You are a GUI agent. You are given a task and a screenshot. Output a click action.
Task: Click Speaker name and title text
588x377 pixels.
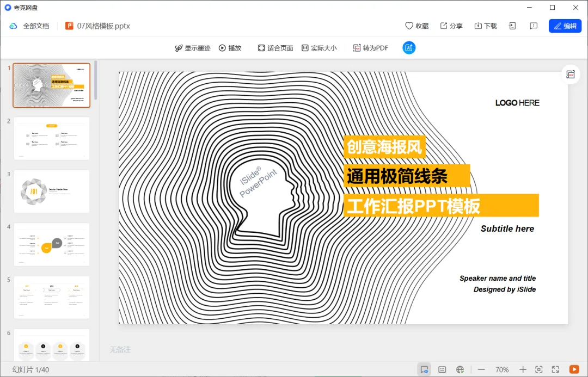(498, 278)
